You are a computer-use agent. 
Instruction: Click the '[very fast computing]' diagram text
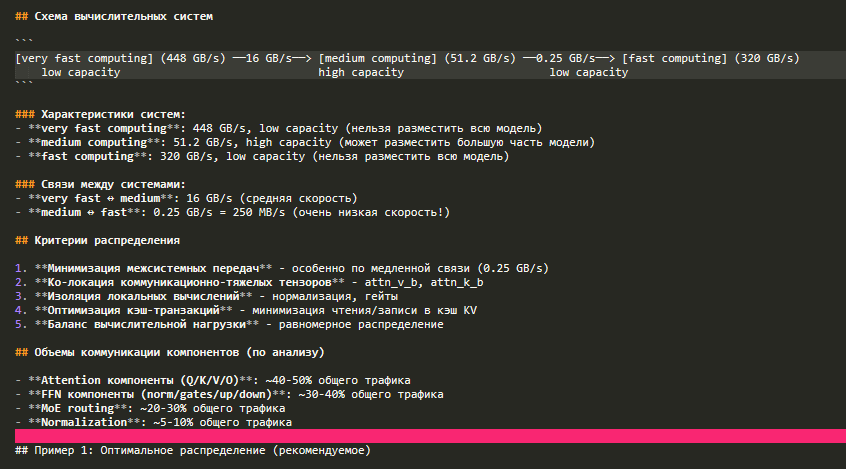84,58
